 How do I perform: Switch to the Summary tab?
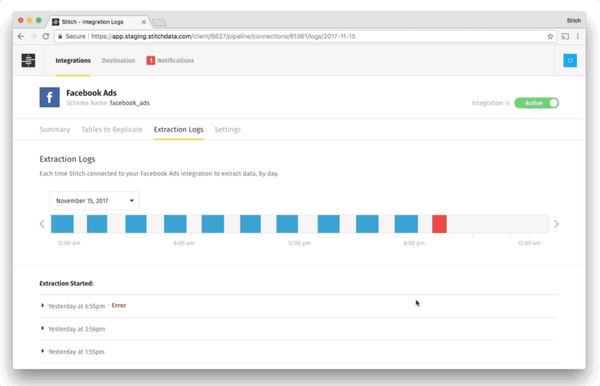point(55,129)
